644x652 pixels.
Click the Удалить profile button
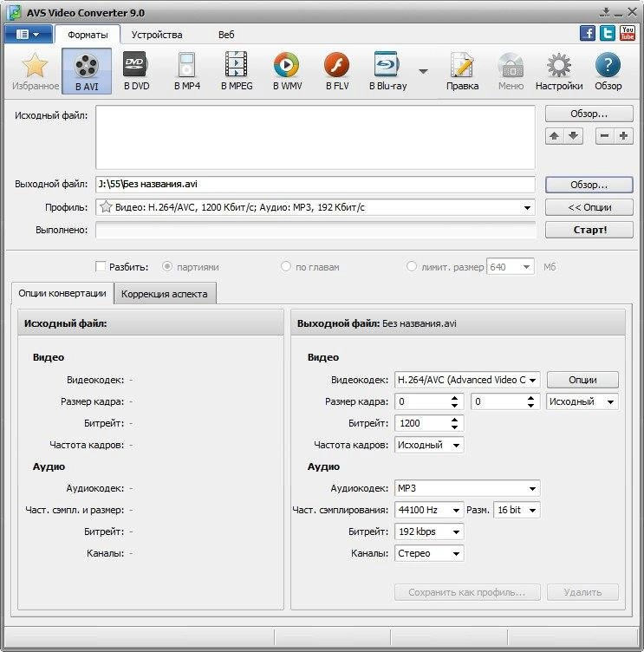click(x=582, y=592)
